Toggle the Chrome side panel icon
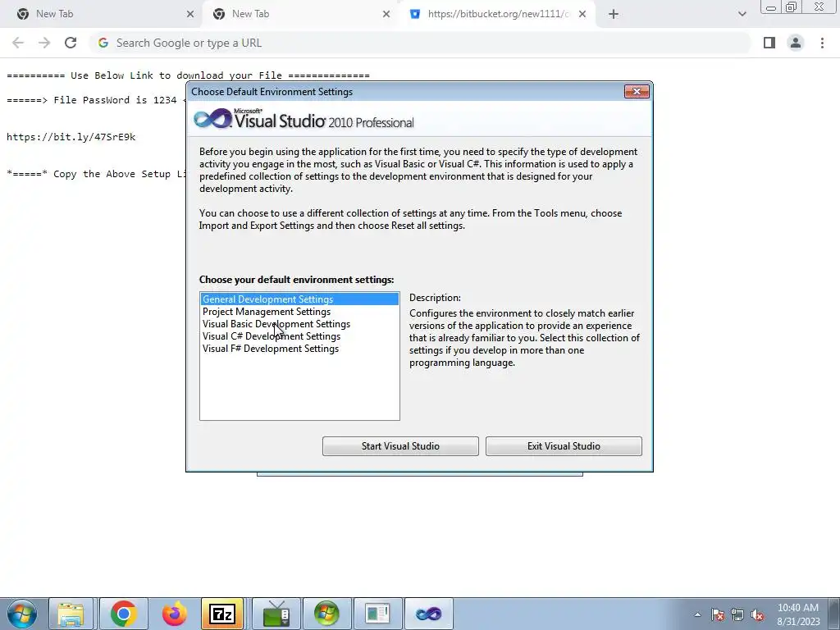 coord(769,43)
